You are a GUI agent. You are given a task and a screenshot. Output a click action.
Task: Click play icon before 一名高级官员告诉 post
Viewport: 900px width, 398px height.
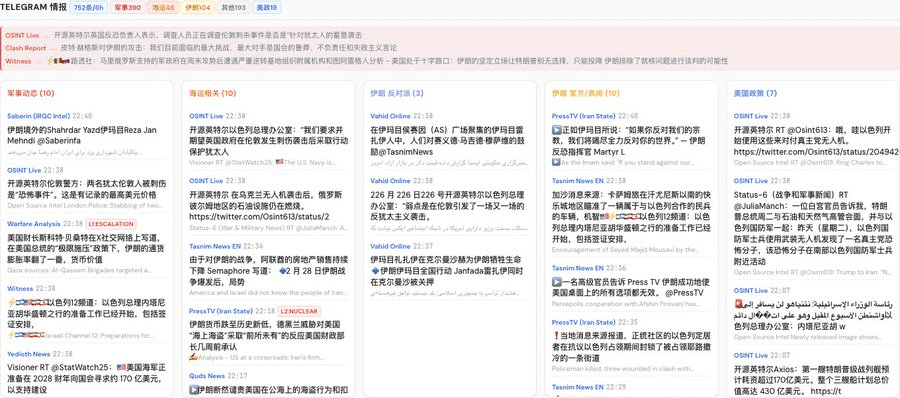click(556, 282)
